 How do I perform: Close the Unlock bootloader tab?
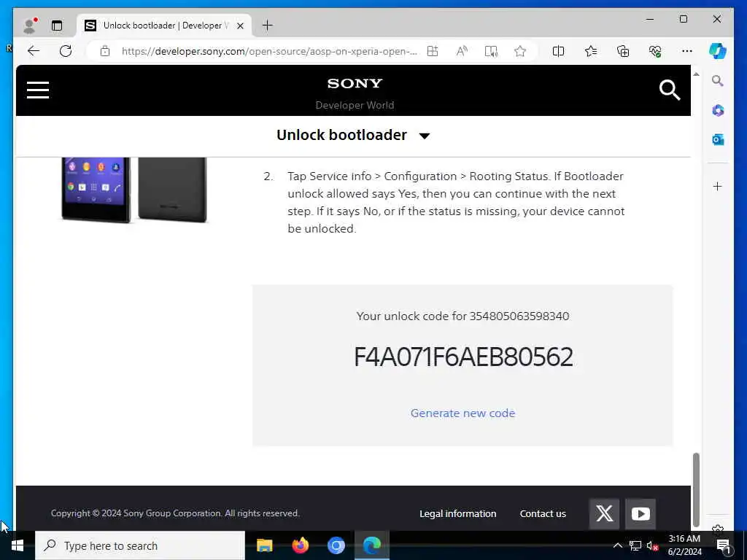(241, 26)
